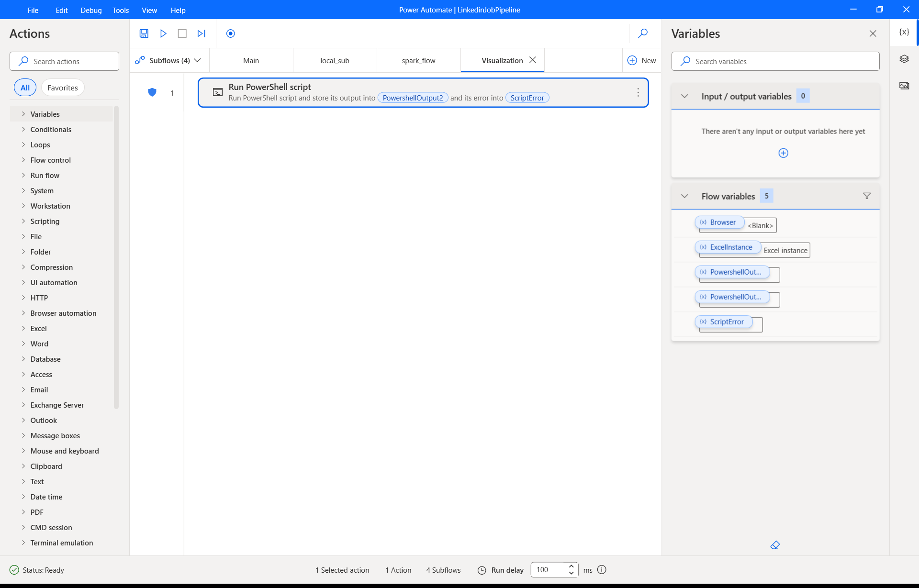Add a New subflow
Image resolution: width=919 pixels, height=588 pixels.
click(642, 61)
